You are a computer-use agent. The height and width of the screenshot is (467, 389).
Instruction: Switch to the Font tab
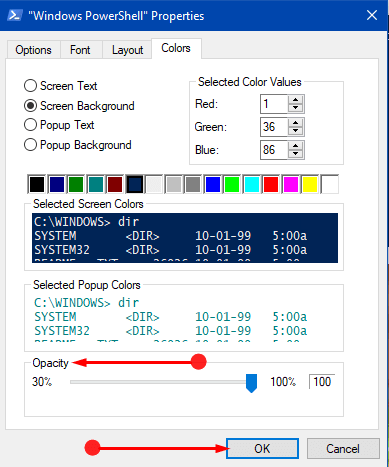click(x=80, y=50)
